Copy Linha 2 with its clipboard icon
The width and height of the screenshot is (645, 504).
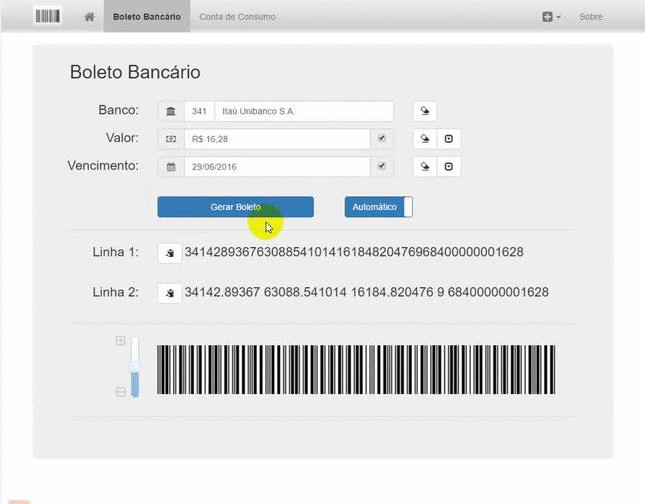click(169, 293)
